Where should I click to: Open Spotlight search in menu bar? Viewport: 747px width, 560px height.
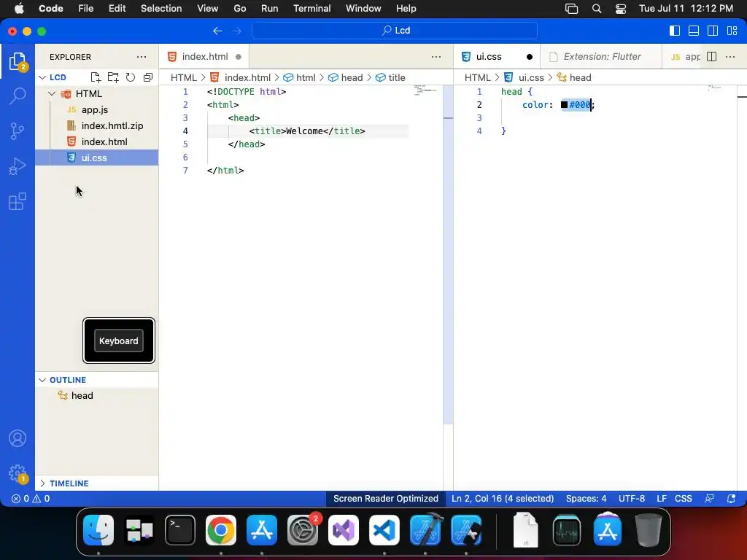click(597, 9)
